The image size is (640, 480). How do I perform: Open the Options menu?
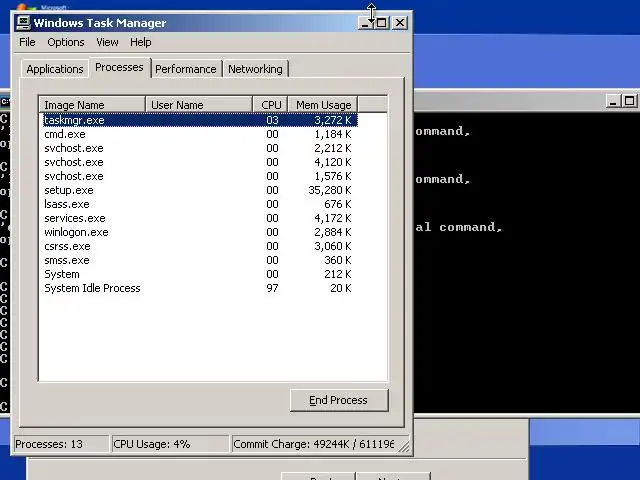pos(66,42)
